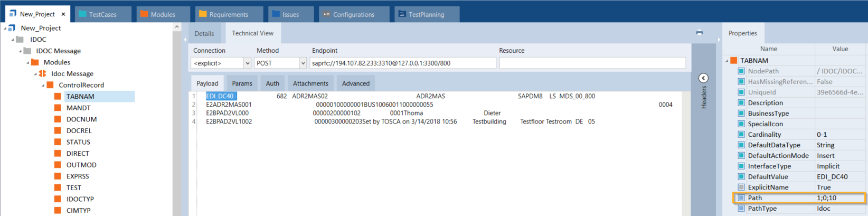Screen dimensions: 868x216
Task: Collapse the IDOC Message folder
Action: click(x=21, y=51)
